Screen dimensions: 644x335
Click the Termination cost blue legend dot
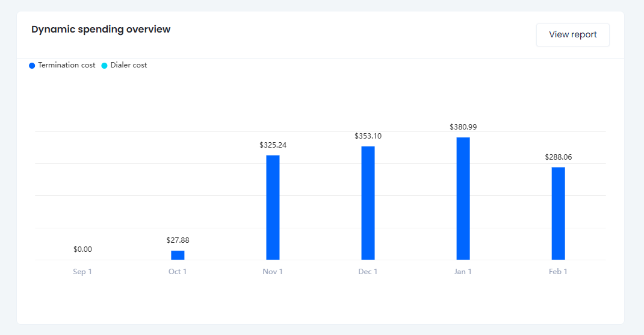coord(32,66)
